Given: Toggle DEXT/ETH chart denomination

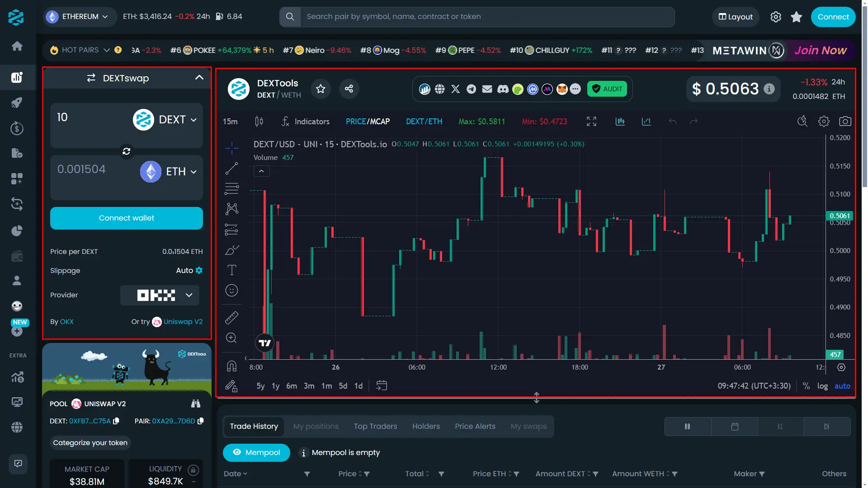Looking at the screenshot, I should [x=424, y=122].
